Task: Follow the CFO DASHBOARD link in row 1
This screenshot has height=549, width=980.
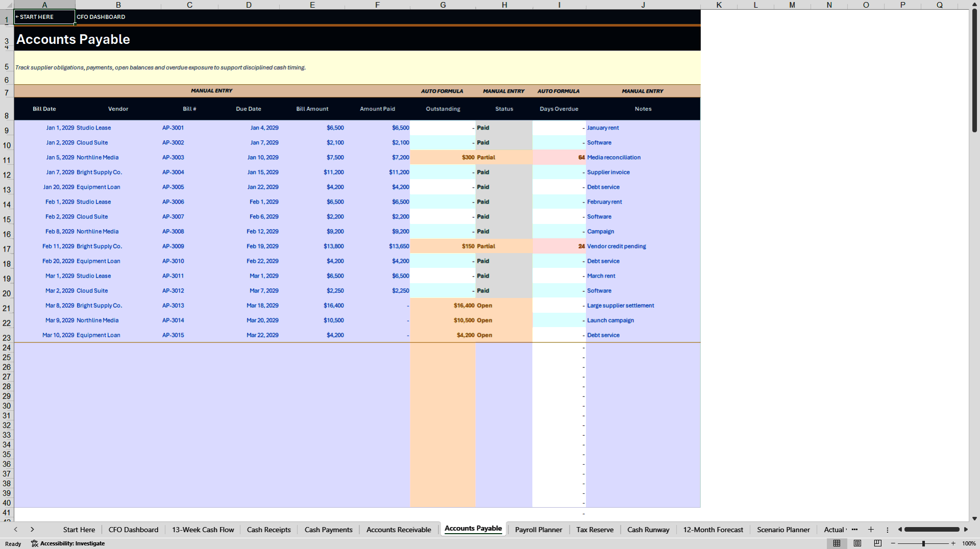Action: (101, 17)
